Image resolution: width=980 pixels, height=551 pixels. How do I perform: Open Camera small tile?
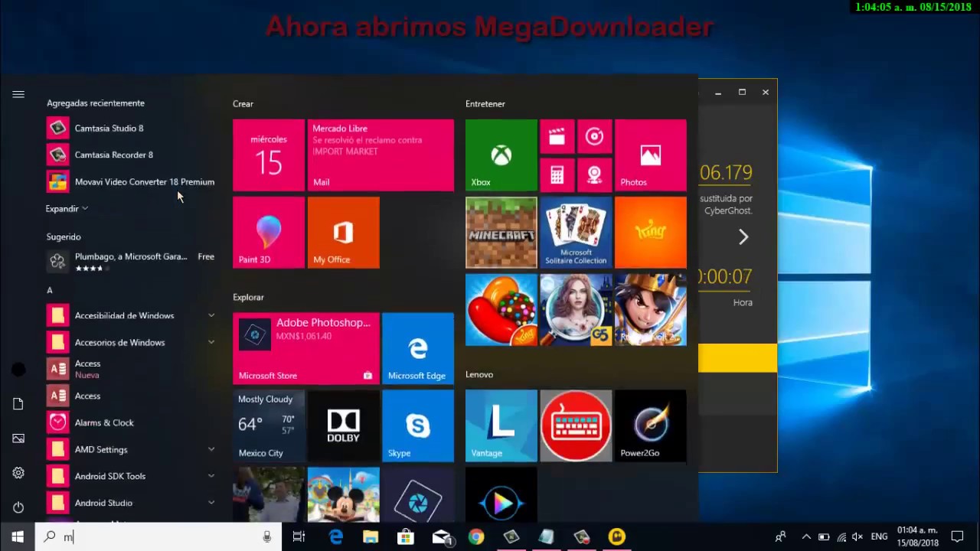[x=594, y=174]
